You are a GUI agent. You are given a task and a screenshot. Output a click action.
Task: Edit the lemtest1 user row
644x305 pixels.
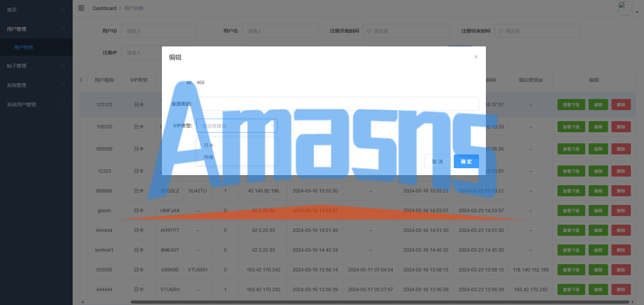(x=598, y=250)
